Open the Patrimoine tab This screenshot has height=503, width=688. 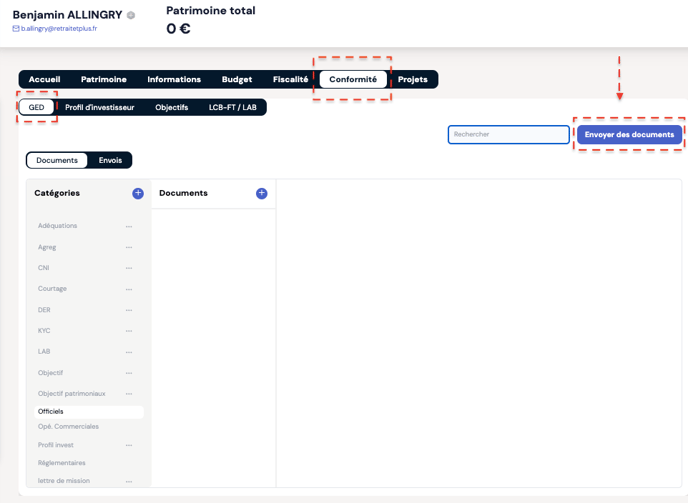pos(104,79)
